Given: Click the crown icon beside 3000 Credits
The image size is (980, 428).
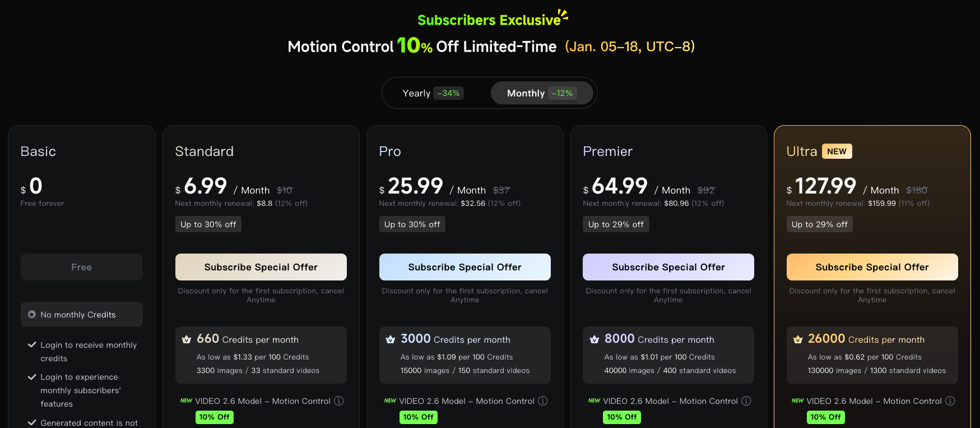Looking at the screenshot, I should pyautogui.click(x=390, y=339).
